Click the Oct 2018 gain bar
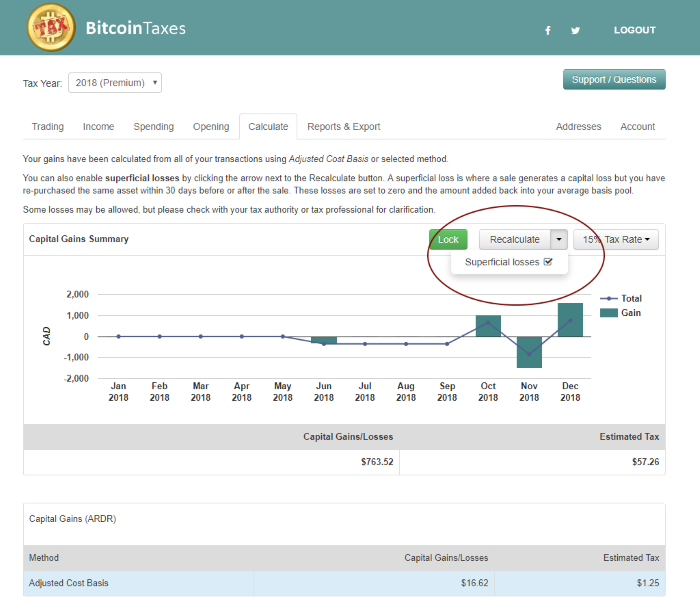Viewport: 700px width, 615px height. tap(488, 326)
